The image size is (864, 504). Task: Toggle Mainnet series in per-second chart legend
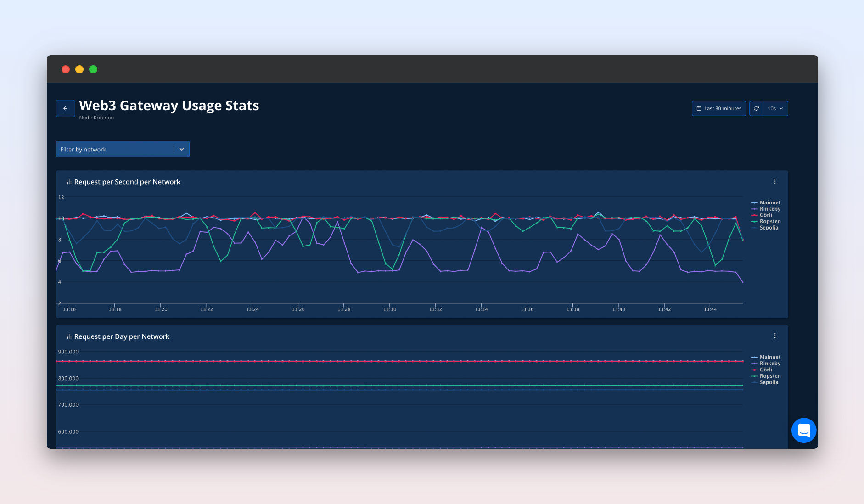pos(769,202)
